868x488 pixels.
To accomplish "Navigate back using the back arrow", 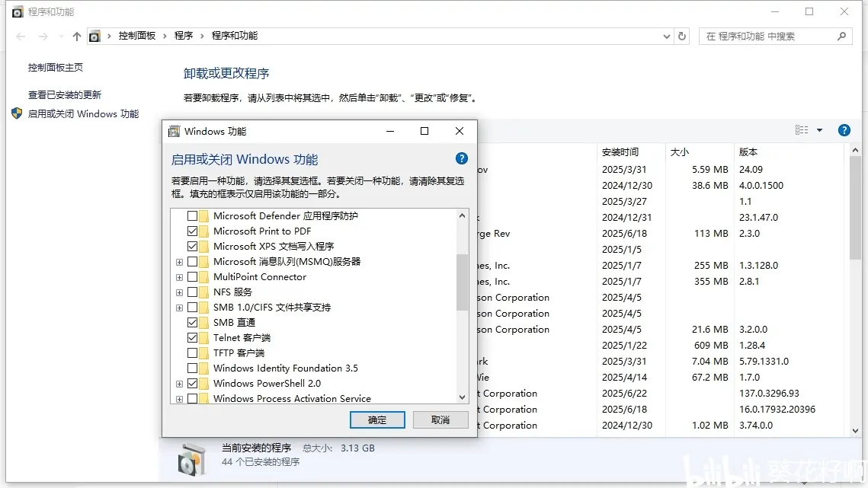I will [20, 35].
